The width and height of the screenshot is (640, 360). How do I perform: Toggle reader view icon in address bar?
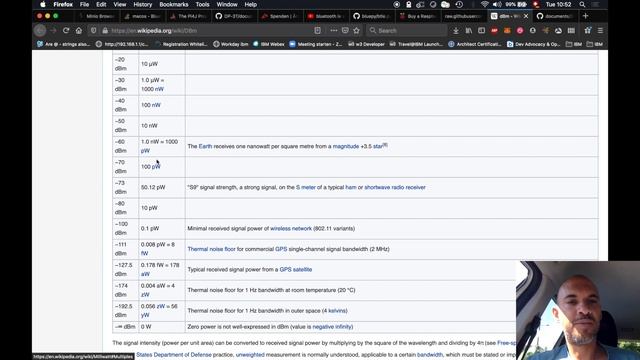click(317, 31)
